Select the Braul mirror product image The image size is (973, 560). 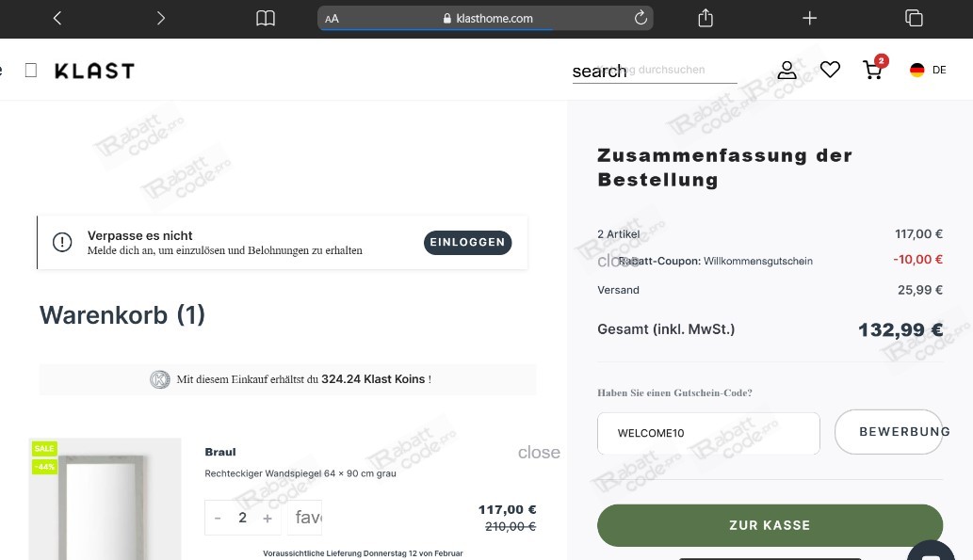click(x=105, y=499)
